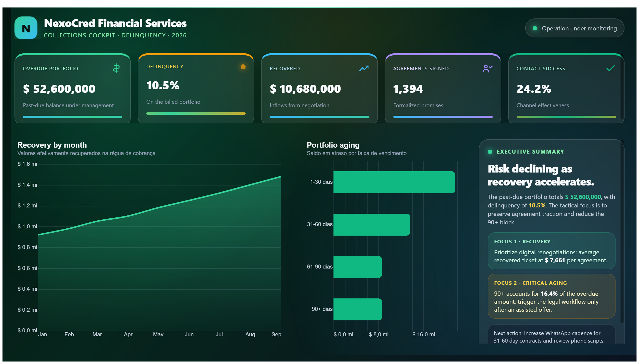Click the 61-90 dias bar in Portfolio aging
This screenshot has width=639, height=364.
coord(358,267)
